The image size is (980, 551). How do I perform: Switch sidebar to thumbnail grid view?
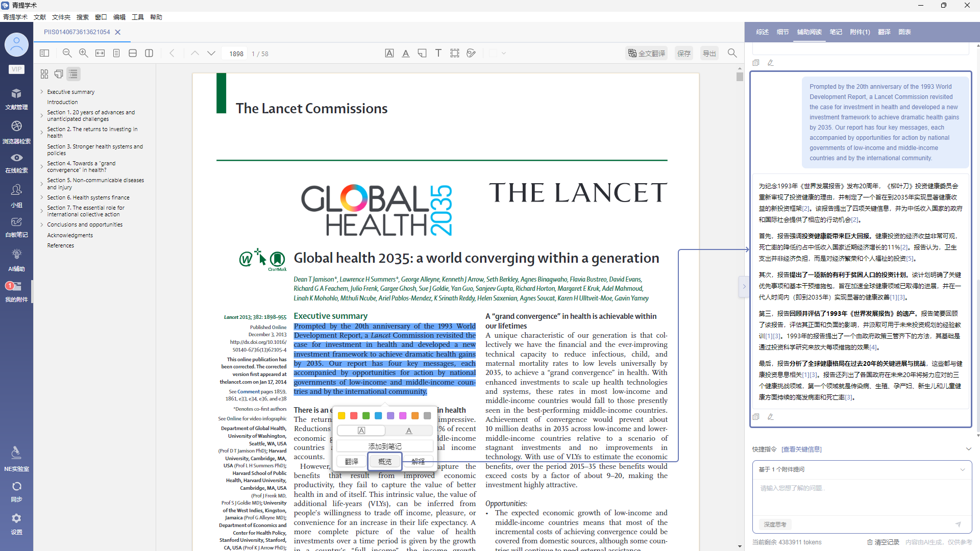44,74
